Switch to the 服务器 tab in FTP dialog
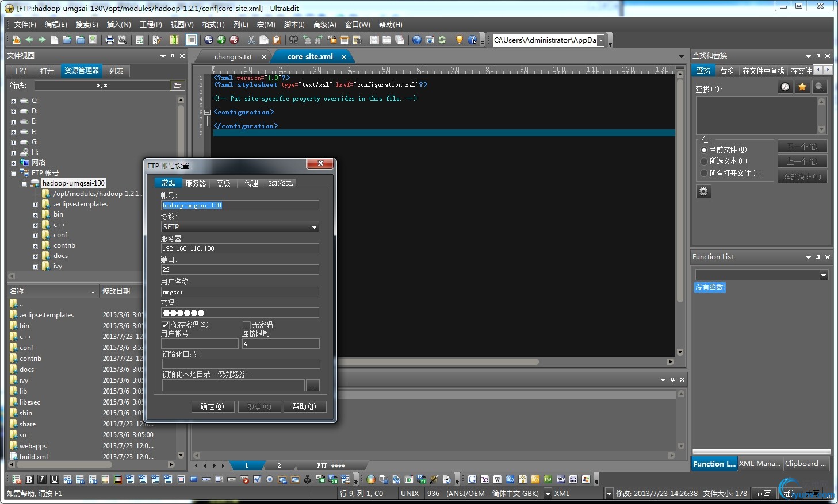Screen dimensions: 838x504 pos(196,183)
